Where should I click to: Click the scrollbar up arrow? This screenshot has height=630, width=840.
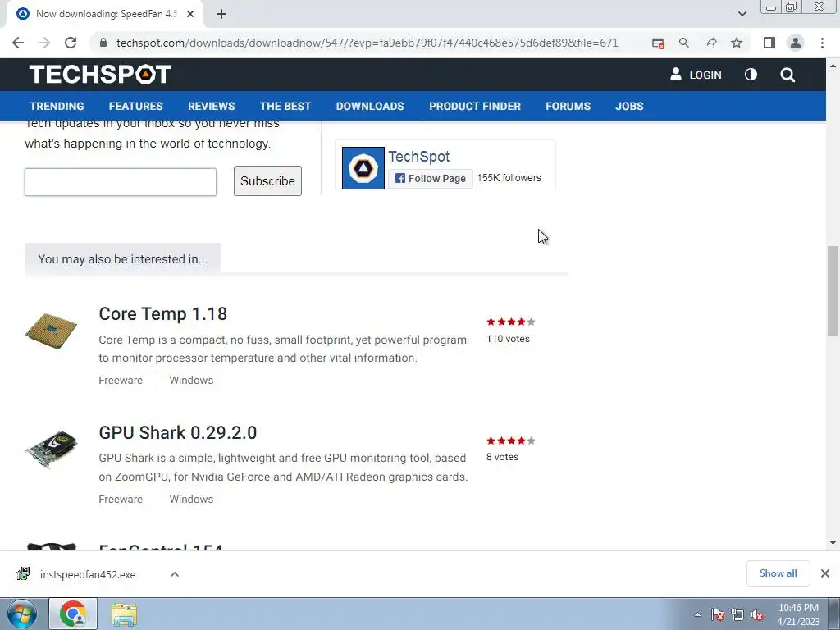(x=833, y=66)
